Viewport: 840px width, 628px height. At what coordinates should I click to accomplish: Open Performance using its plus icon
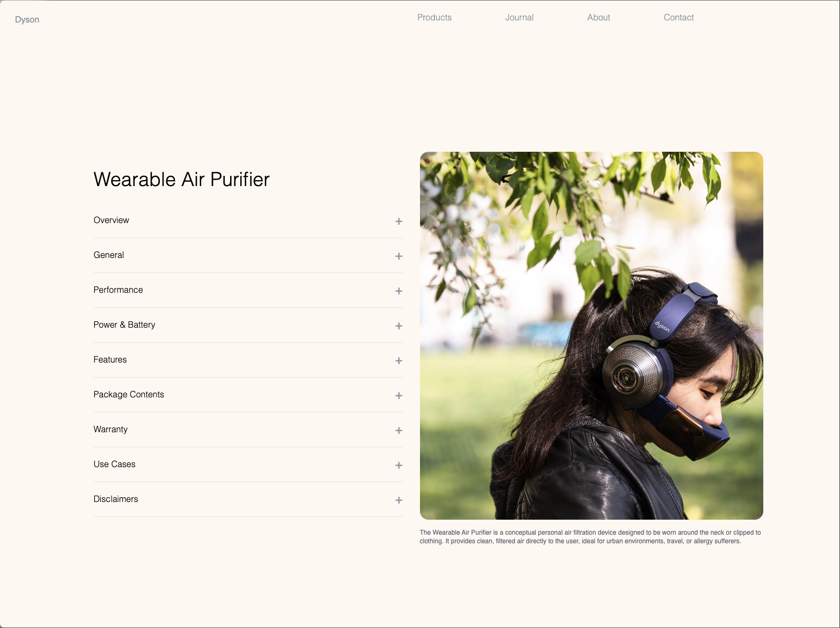[399, 291]
